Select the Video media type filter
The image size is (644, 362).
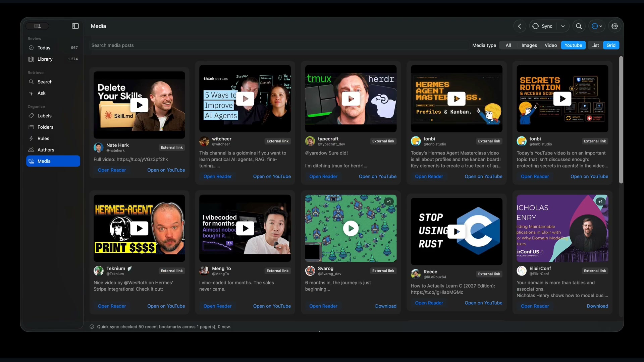(x=550, y=45)
